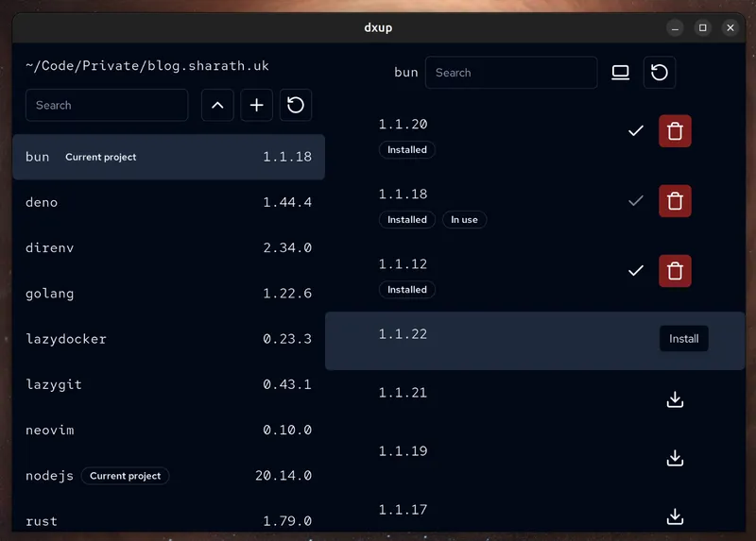Select the bun tool row
Viewport: 756px width, 541px height.
point(169,157)
